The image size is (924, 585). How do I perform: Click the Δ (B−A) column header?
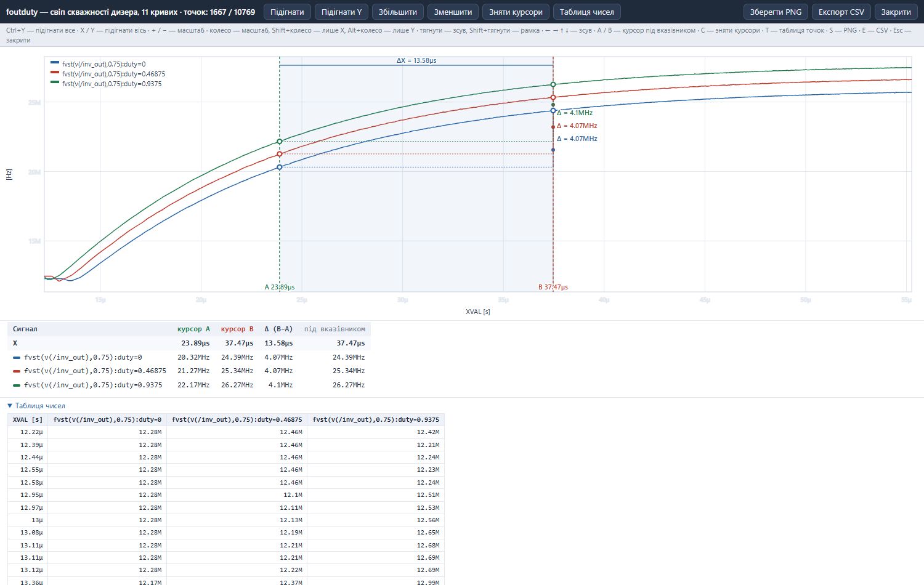278,329
